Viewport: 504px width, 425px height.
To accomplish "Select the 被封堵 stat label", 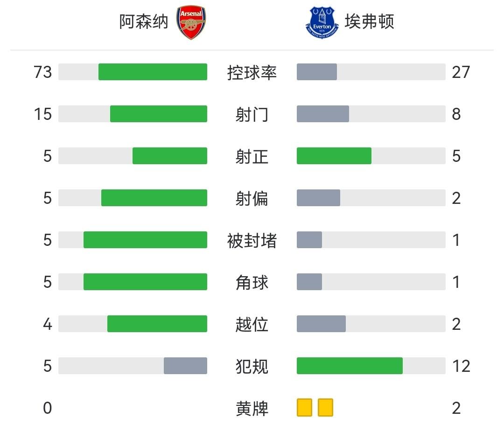I will (x=252, y=240).
